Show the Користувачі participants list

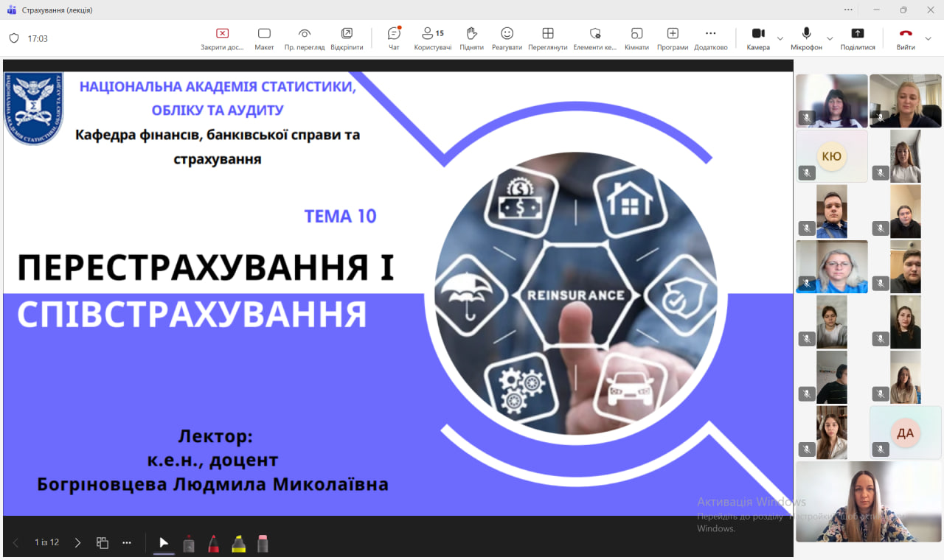coord(432,38)
